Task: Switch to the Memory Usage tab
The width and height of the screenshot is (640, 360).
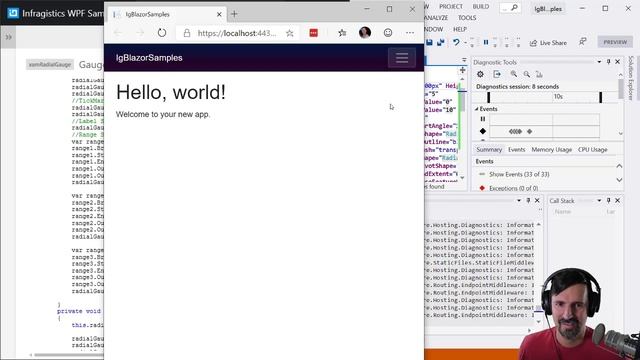Action: click(551, 150)
